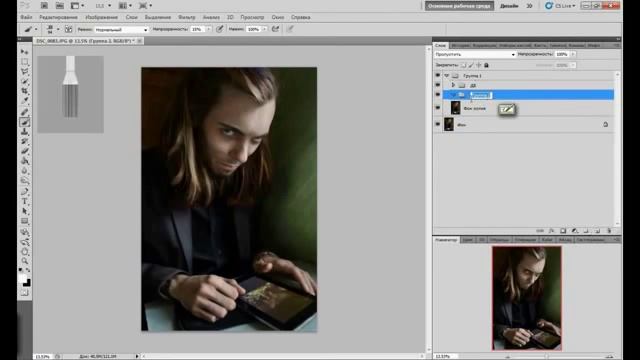This screenshot has width=640, height=360.
Task: Toggle lock all padlock icon
Action: (x=486, y=65)
